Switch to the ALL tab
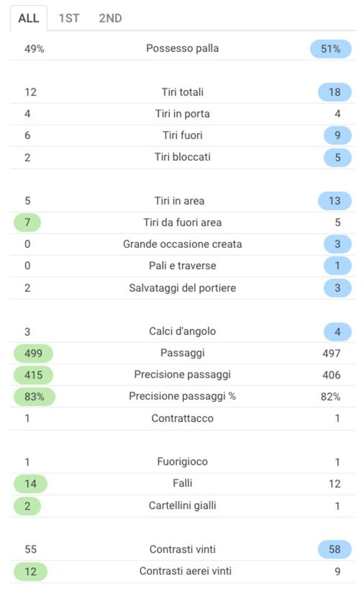This screenshot has width=364, height=607. pos(28,19)
